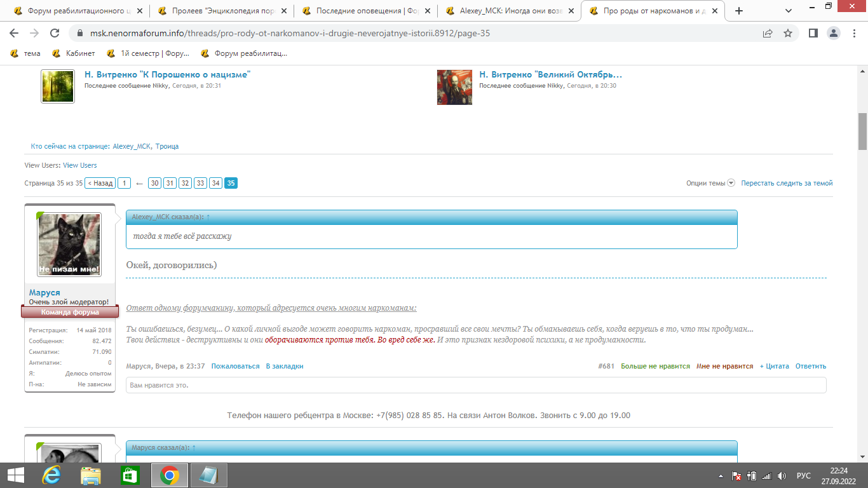Open File Explorer from the taskbar
Screen dimensions: 868x488
pos(90,475)
